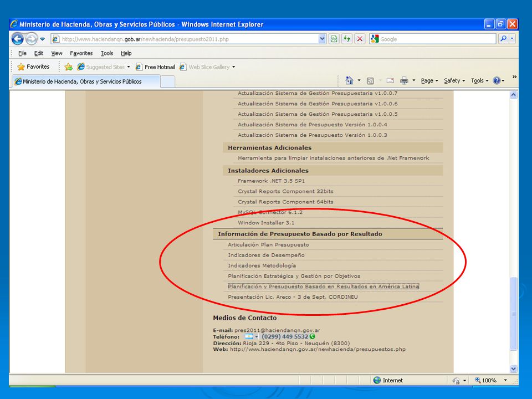532x399 pixels.
Task: Open the View menu
Action: (57, 53)
